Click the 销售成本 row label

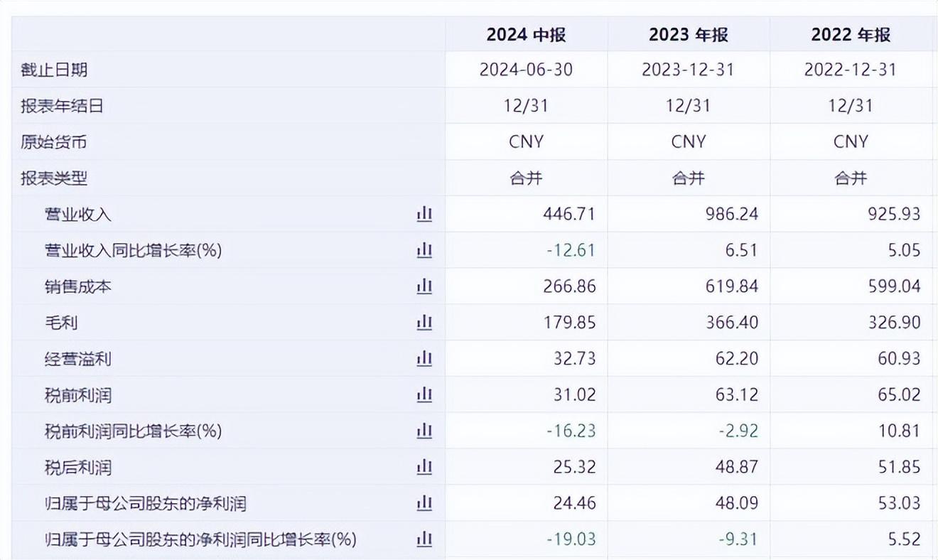pyautogui.click(x=77, y=286)
